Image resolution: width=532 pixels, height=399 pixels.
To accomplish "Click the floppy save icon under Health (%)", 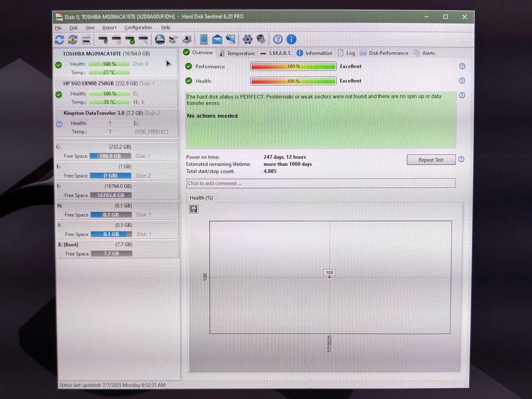I will [x=194, y=209].
